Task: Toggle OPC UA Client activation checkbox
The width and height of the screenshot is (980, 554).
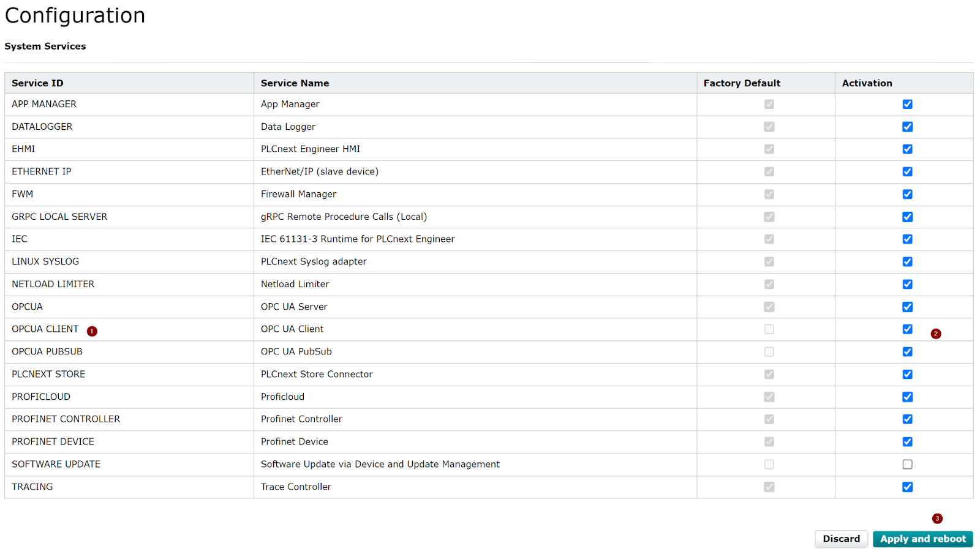Action: point(907,329)
